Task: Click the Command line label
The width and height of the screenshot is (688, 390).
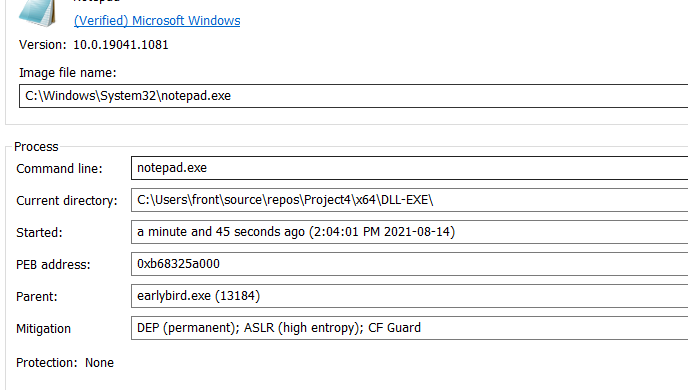Action: [x=59, y=168]
